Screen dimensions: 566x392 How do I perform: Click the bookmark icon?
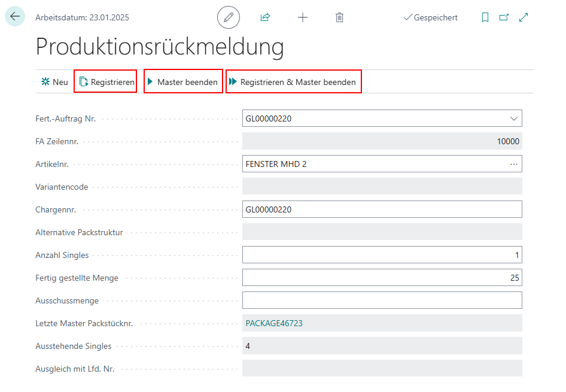[x=485, y=17]
